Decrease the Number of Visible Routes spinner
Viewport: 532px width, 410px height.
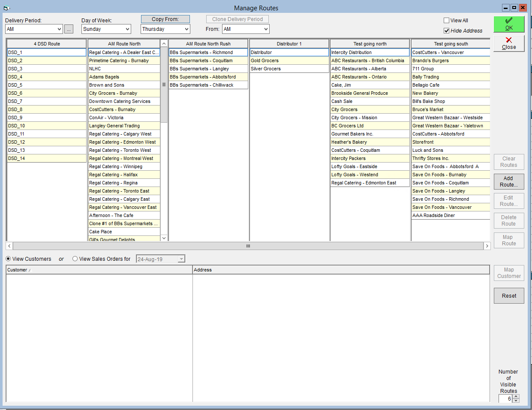pyautogui.click(x=516, y=401)
